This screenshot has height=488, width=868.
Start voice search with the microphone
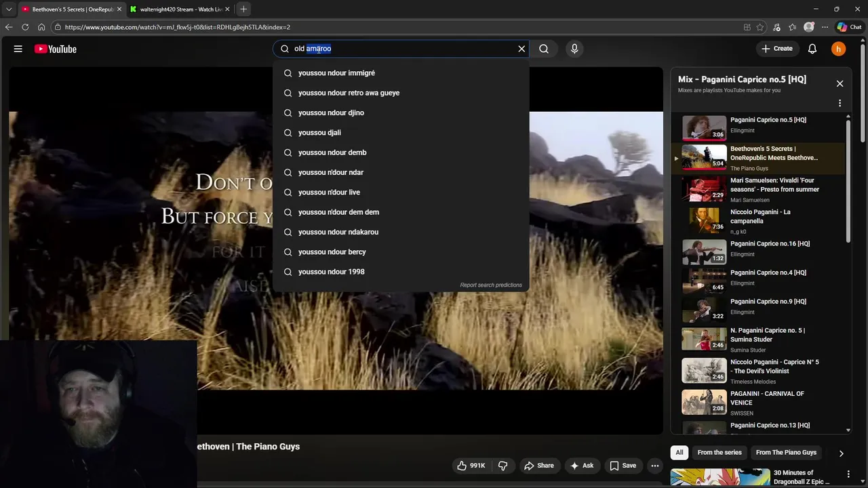click(574, 49)
